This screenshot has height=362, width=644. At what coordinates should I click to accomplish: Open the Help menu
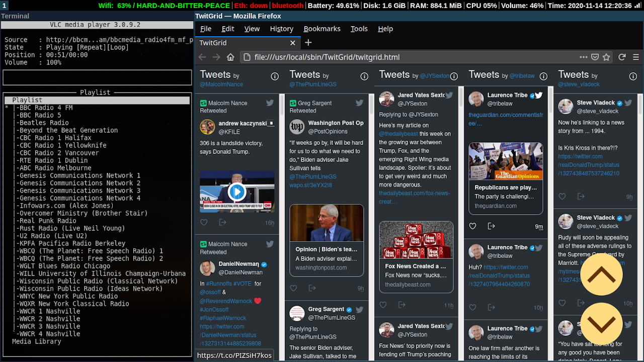click(385, 29)
